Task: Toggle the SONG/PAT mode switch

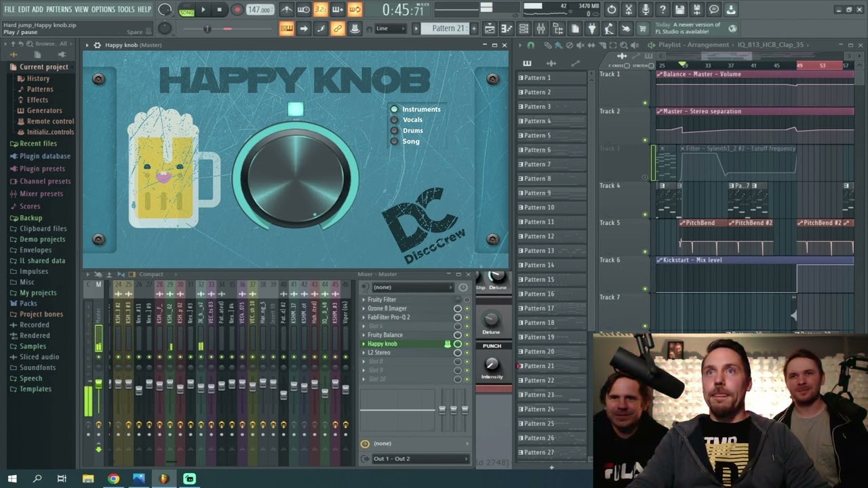Action: click(x=186, y=9)
